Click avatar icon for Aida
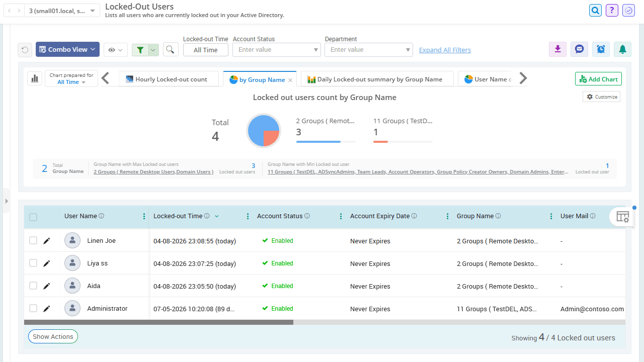Viewport: 644px width, 362px height. coord(72,286)
